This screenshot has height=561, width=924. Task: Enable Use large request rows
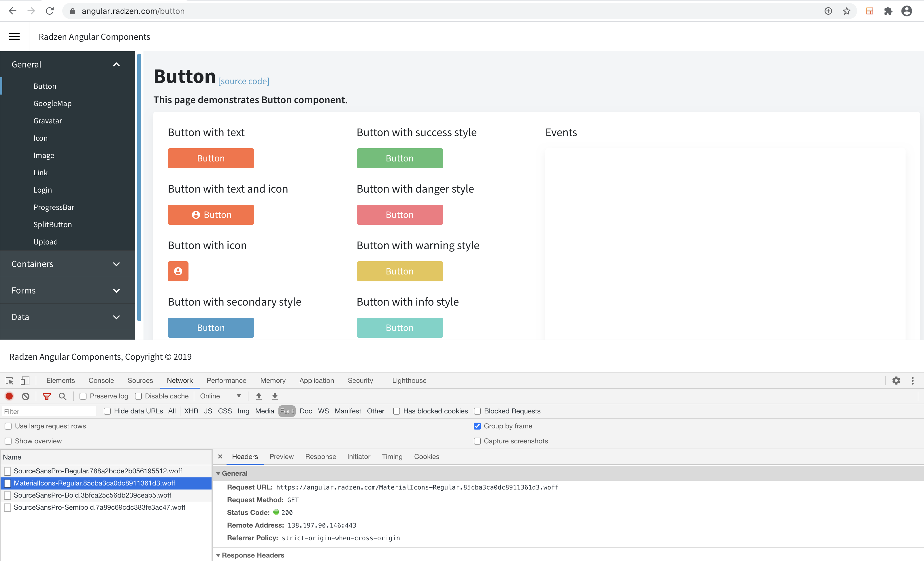point(8,426)
